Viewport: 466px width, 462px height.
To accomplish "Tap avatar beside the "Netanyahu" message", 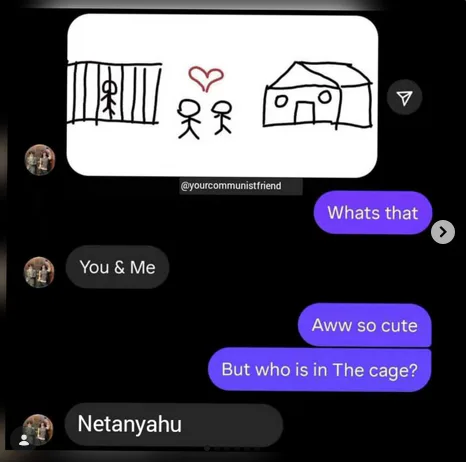I will pyautogui.click(x=38, y=429).
